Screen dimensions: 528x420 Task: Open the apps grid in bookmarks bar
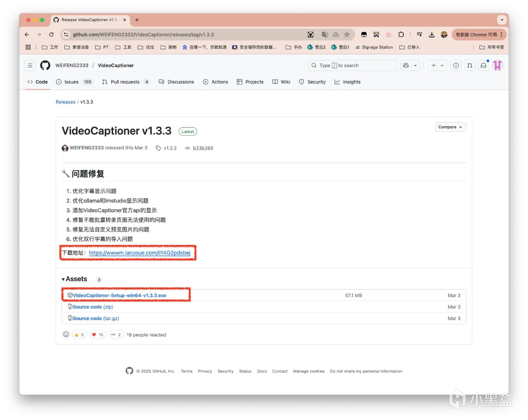pos(28,47)
